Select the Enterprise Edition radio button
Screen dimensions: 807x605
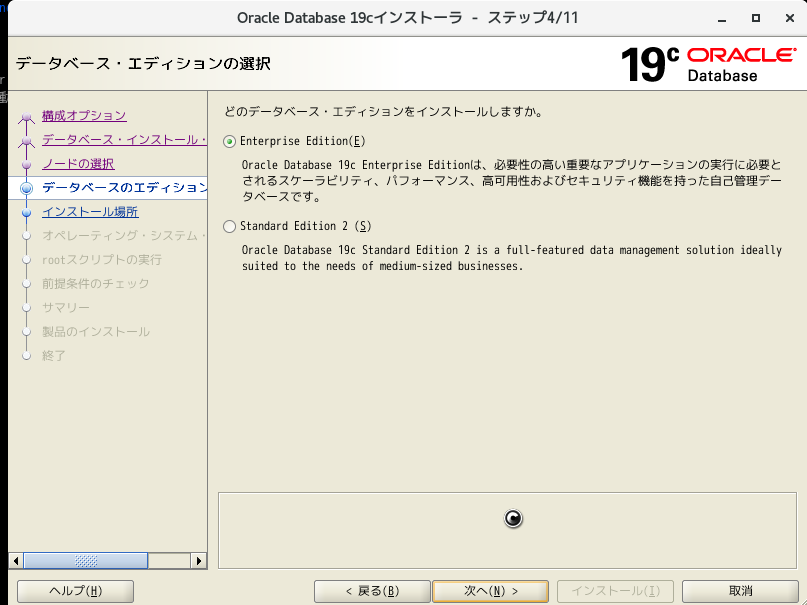tap(230, 141)
